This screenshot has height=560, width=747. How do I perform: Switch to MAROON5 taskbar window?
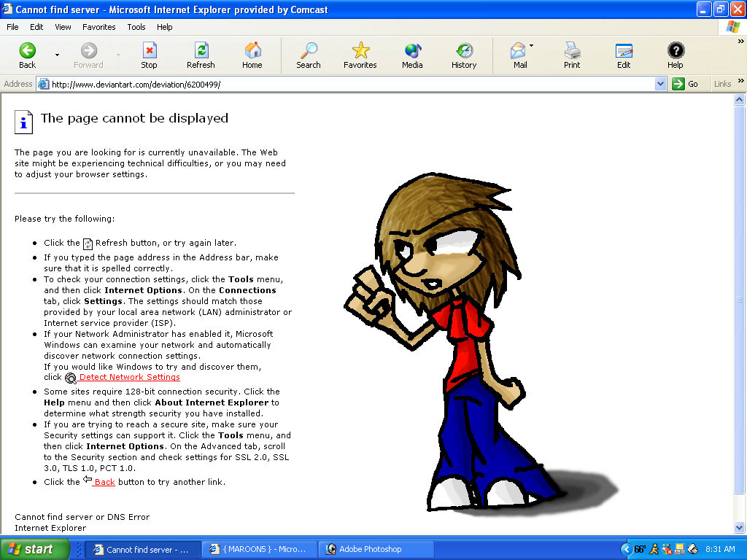point(259,550)
